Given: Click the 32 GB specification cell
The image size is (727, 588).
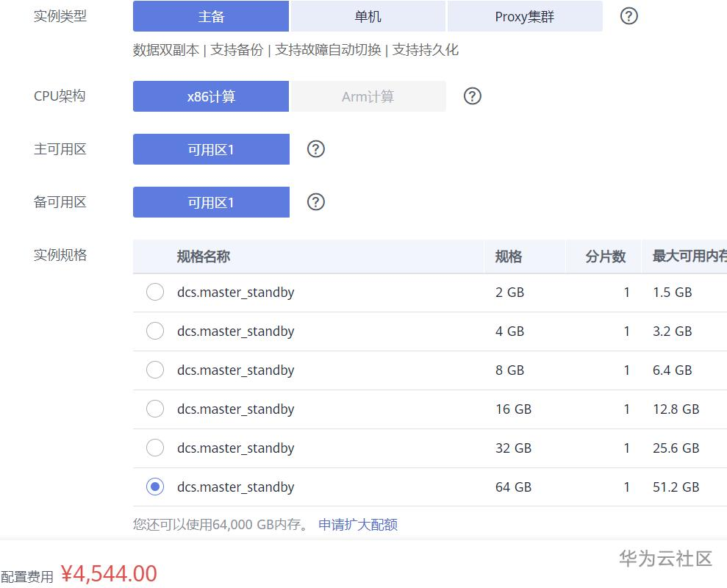Looking at the screenshot, I should pyautogui.click(x=513, y=448).
